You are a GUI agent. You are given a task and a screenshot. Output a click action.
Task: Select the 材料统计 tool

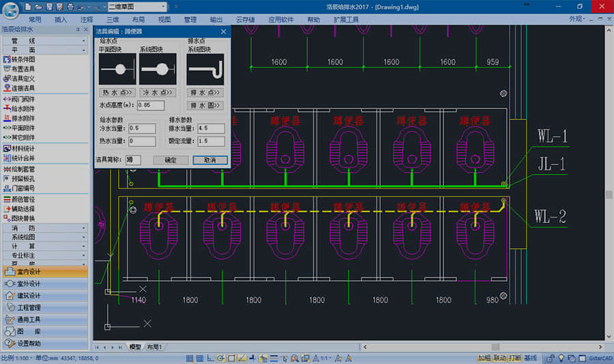[x=23, y=149]
